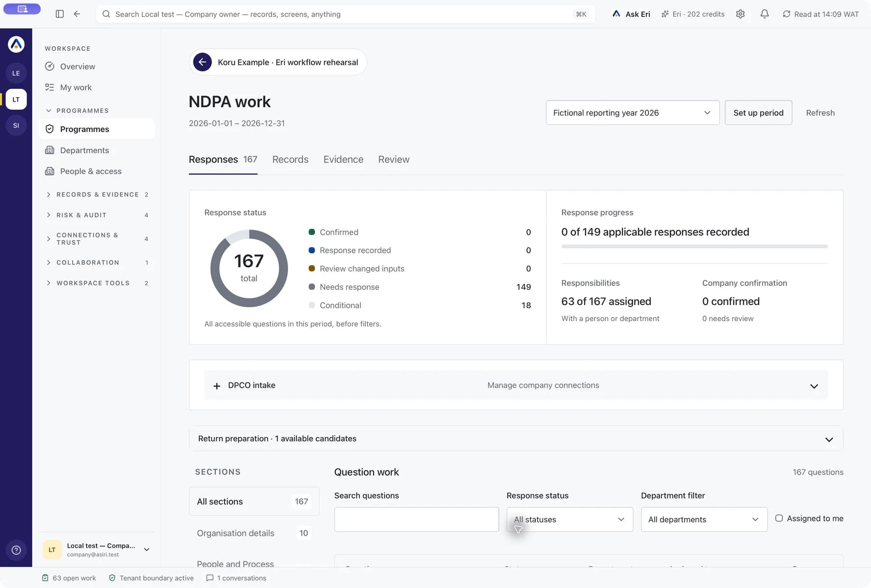Expand Risk & Audit group
The height and width of the screenshot is (588, 871).
(97, 215)
